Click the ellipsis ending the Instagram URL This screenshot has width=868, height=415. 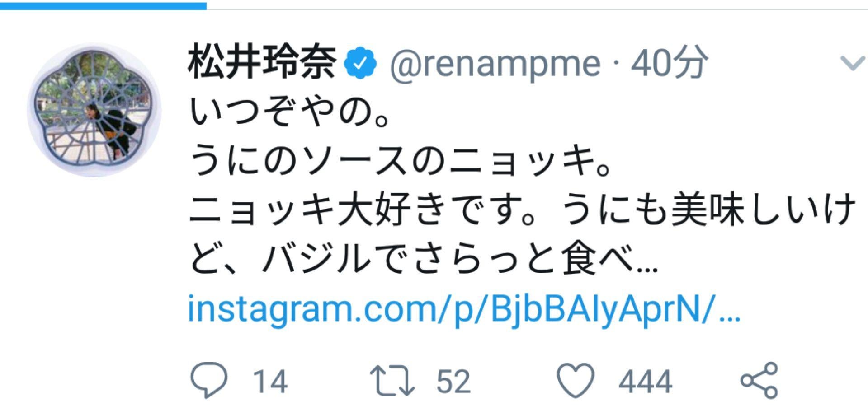click(x=729, y=312)
